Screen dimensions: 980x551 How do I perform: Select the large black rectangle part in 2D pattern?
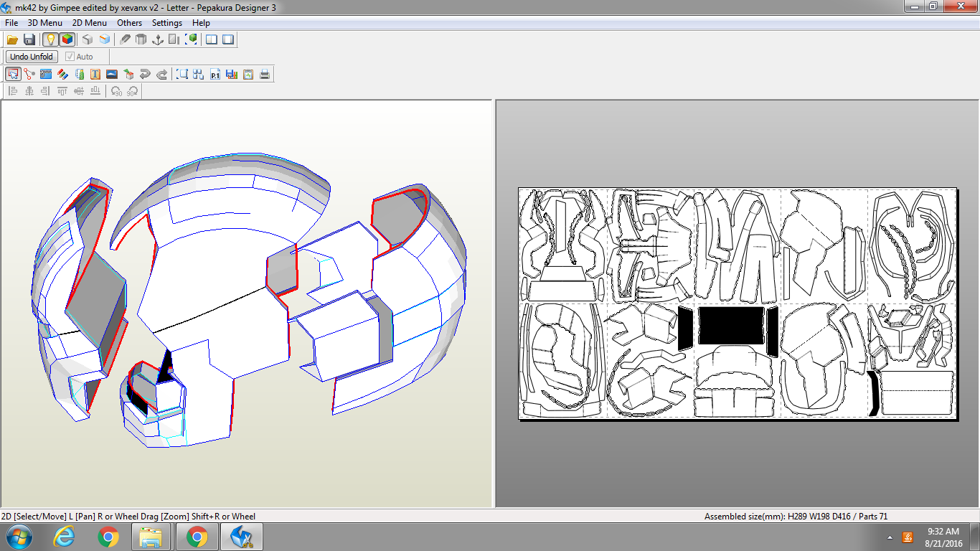[x=732, y=326]
